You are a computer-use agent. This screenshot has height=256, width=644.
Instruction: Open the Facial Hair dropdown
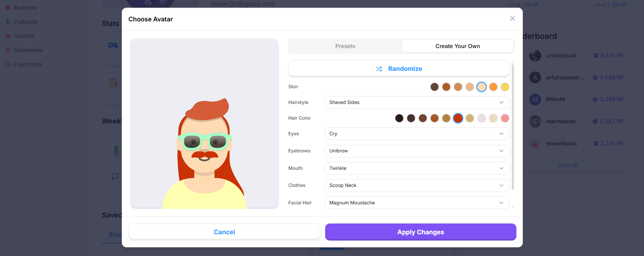[416, 203]
